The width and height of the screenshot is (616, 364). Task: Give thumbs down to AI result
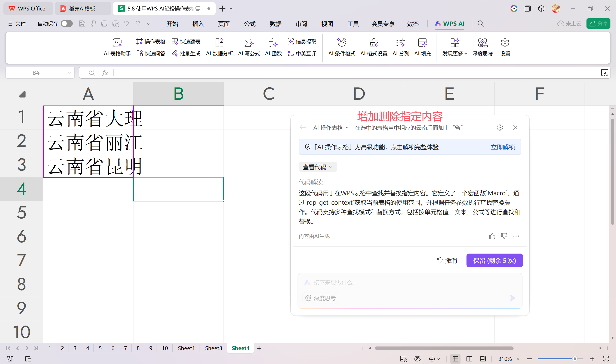[x=504, y=236]
